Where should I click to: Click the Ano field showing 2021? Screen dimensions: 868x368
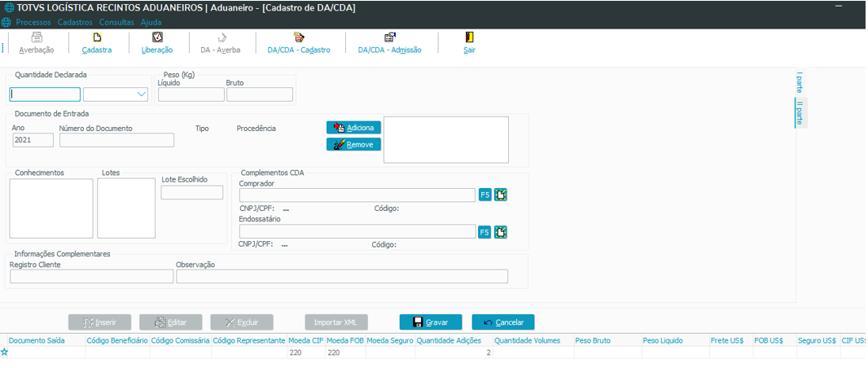[33, 140]
